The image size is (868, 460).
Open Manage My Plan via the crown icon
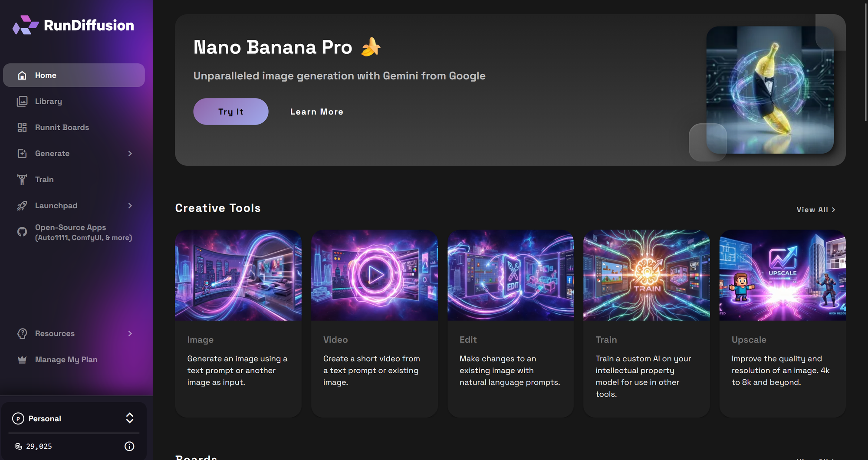coord(22,359)
